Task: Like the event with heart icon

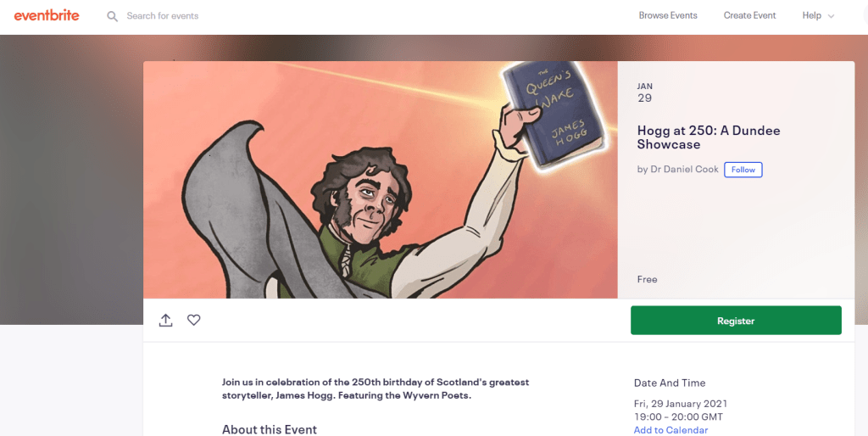Action: [194, 320]
